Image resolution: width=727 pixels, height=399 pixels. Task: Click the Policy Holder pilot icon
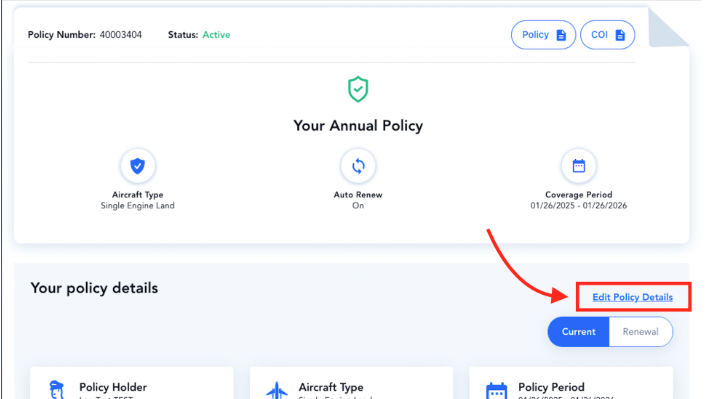(57, 390)
